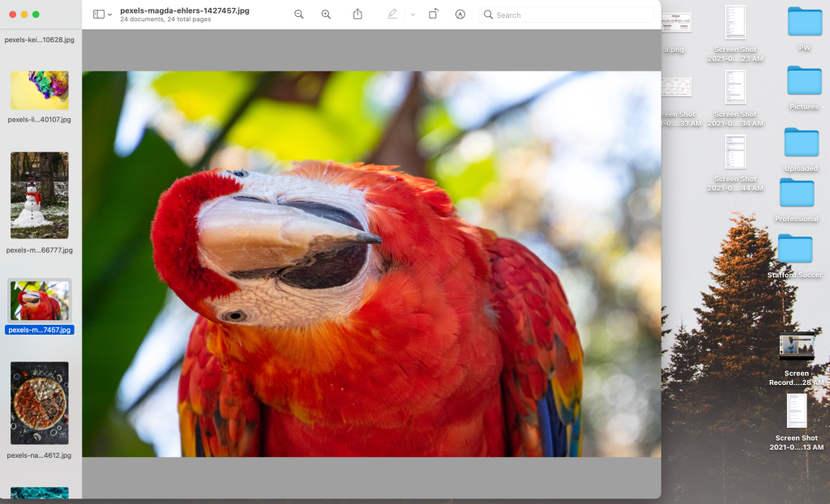Toggle the sidebar view button
Image resolution: width=830 pixels, height=504 pixels.
(x=99, y=15)
